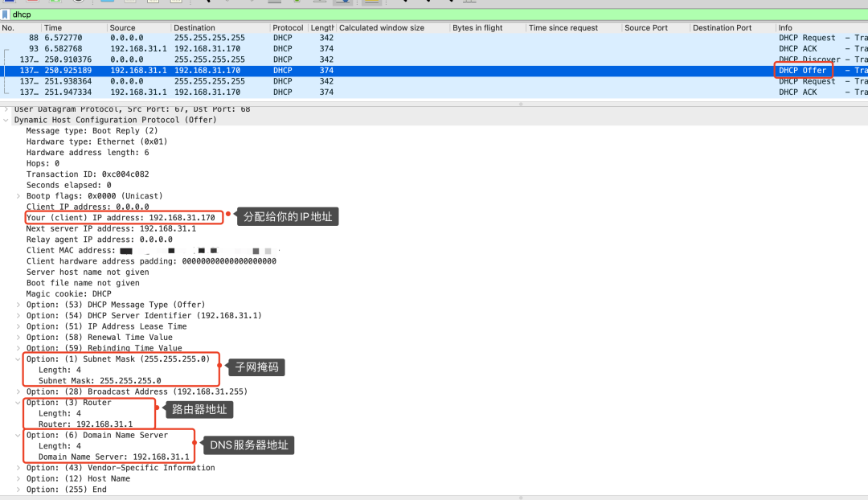The width and height of the screenshot is (868, 500).
Task: Collapse Option 3 Router
Action: click(x=18, y=403)
